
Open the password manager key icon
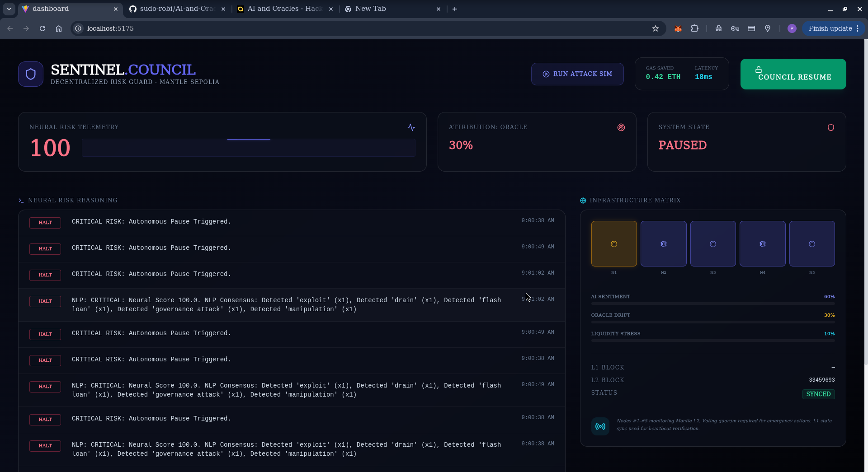(735, 28)
